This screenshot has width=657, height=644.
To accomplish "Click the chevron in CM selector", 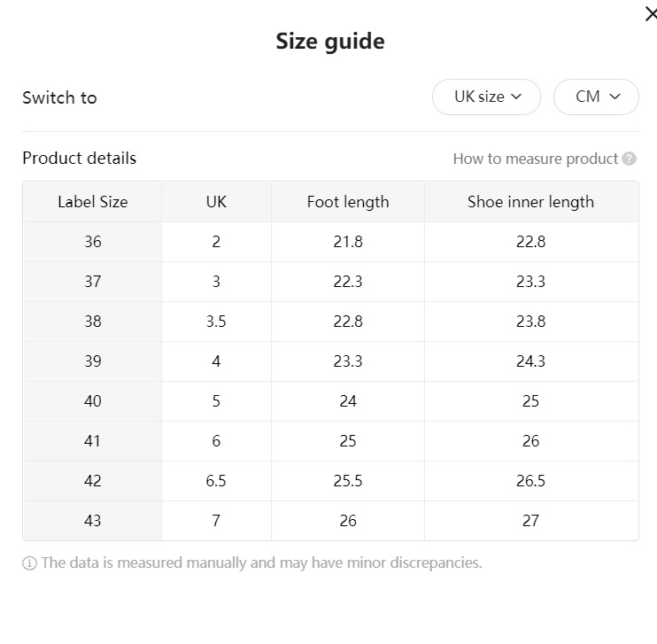I will (615, 97).
